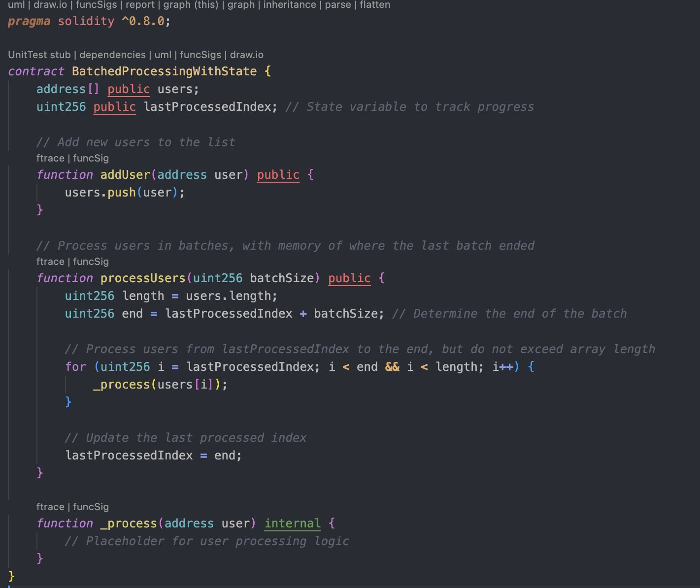This screenshot has height=588, width=700.
Task: Generate the UnitTest stub via its code lens
Action: coord(39,55)
